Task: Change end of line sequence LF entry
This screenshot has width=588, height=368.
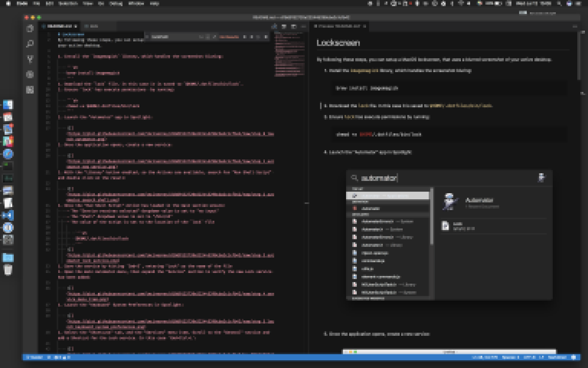Action: coord(541,357)
